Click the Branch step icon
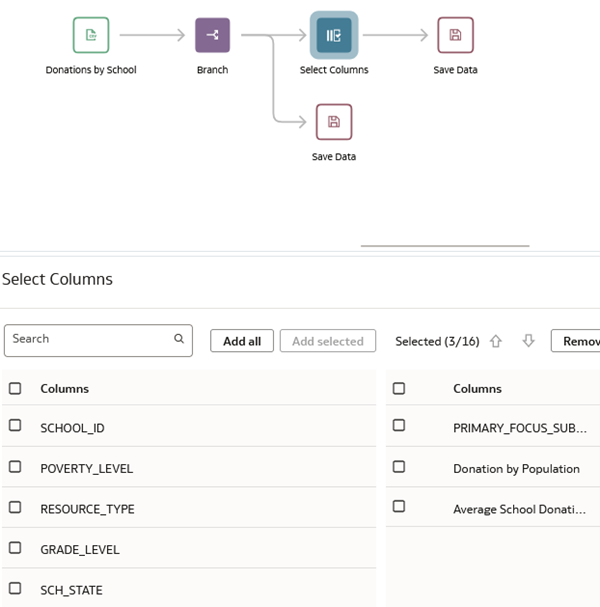The width and height of the screenshot is (600, 607). pos(212,36)
